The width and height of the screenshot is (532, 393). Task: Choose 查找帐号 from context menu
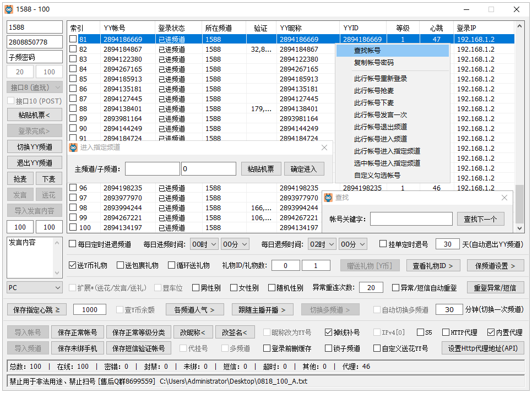393,51
